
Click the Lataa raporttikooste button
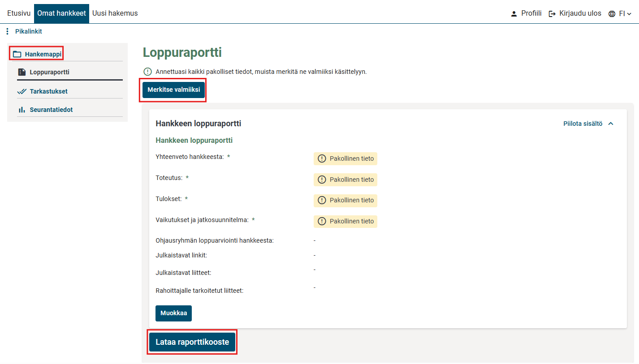[x=192, y=342]
